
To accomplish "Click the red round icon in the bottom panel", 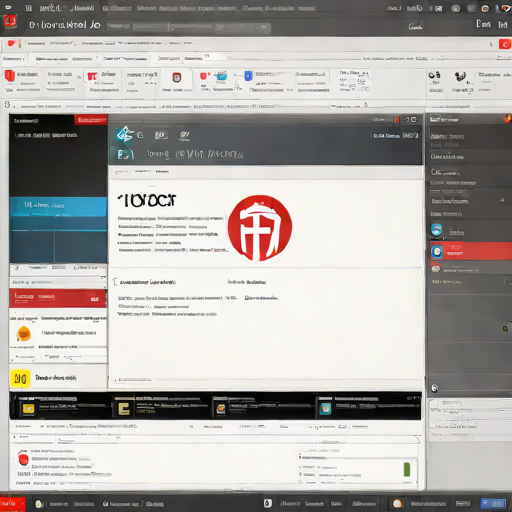I will [x=23, y=459].
